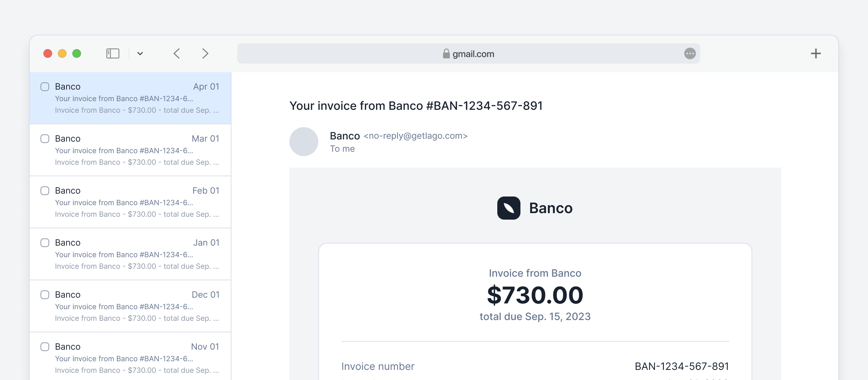Click Banco sender avatar circle
The image size is (868, 380).
tap(304, 142)
